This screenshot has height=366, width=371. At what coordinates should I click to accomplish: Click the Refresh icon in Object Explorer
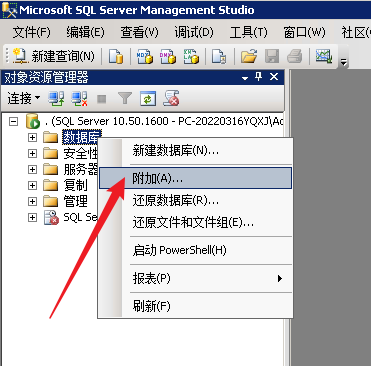point(148,99)
